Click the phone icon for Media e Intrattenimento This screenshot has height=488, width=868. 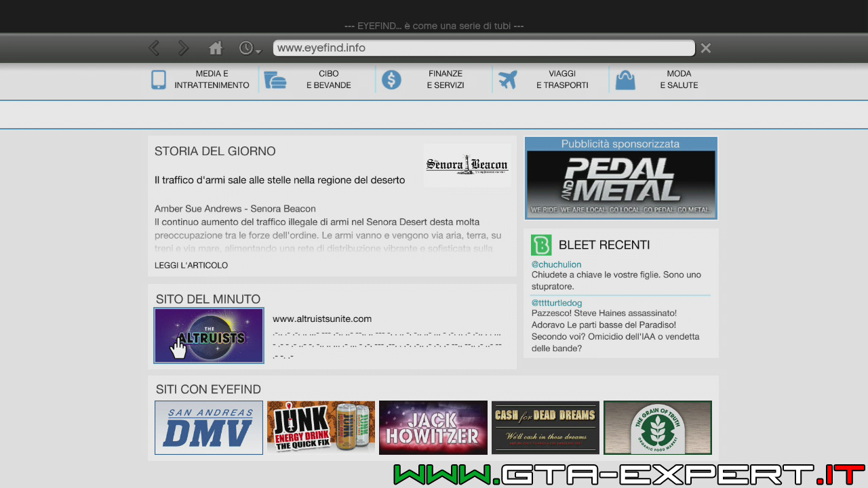[x=159, y=79]
